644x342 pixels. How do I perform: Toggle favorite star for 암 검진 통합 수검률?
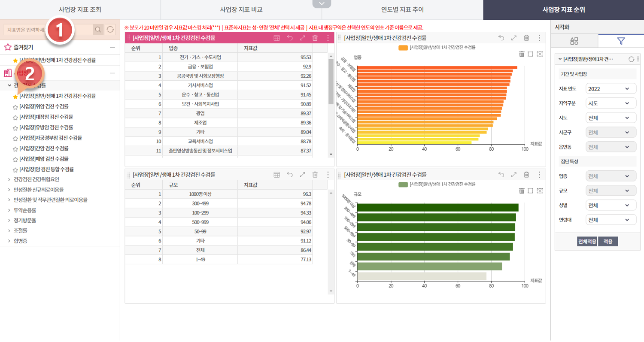click(15, 169)
